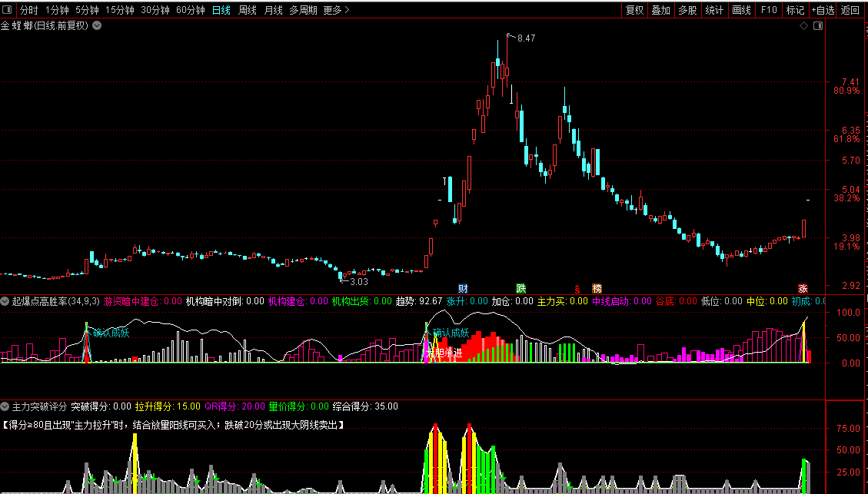Image resolution: width=868 pixels, height=494 pixels.
Task: Select the 30分钟 period tab
Action: [x=155, y=10]
